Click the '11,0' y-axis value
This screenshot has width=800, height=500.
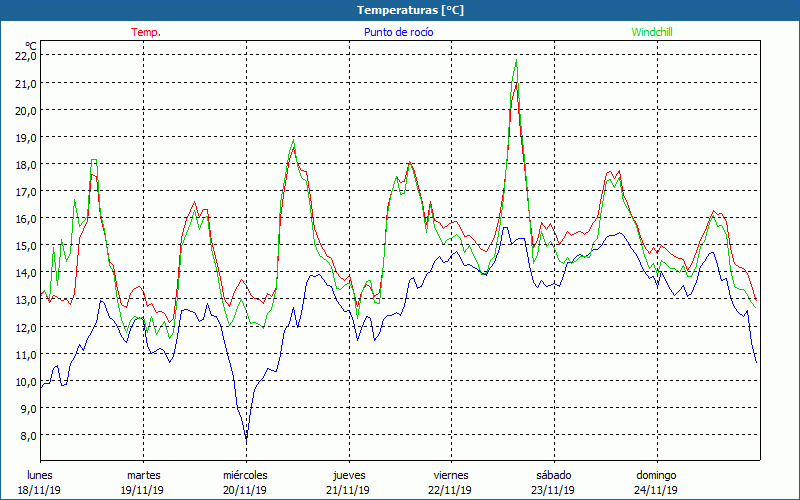(x=26, y=354)
